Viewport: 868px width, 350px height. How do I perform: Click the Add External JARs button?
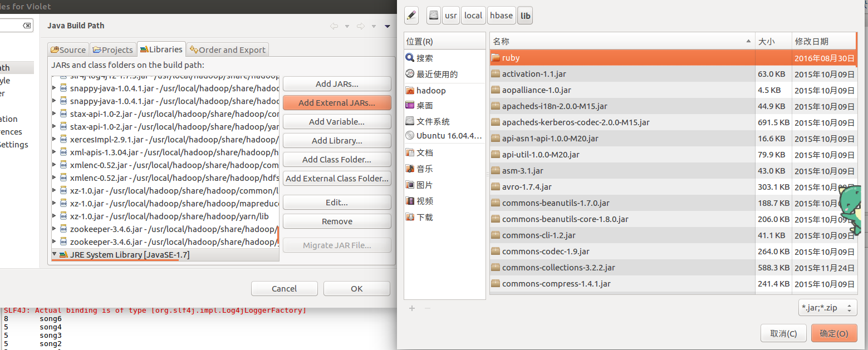pyautogui.click(x=337, y=102)
